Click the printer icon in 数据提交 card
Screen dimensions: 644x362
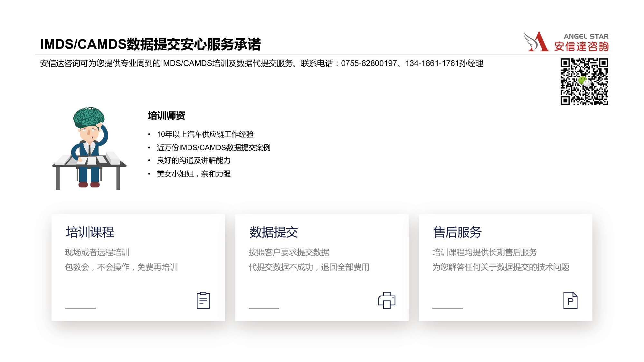(x=387, y=300)
